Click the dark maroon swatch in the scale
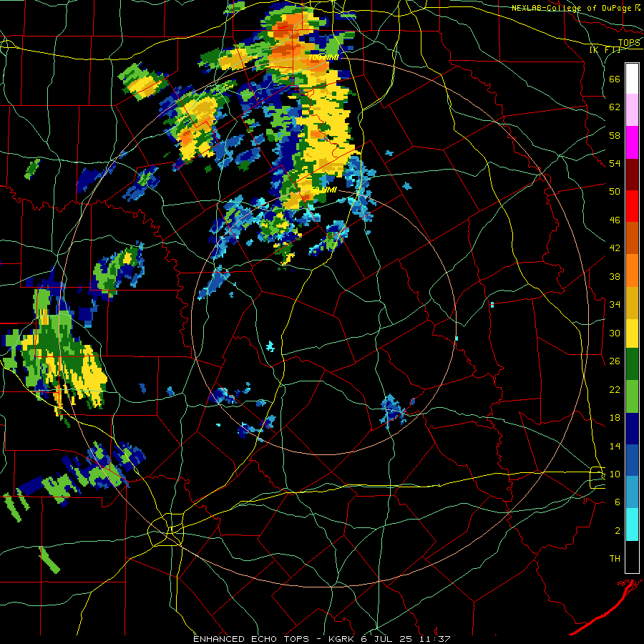The image size is (644, 644). coord(632,175)
